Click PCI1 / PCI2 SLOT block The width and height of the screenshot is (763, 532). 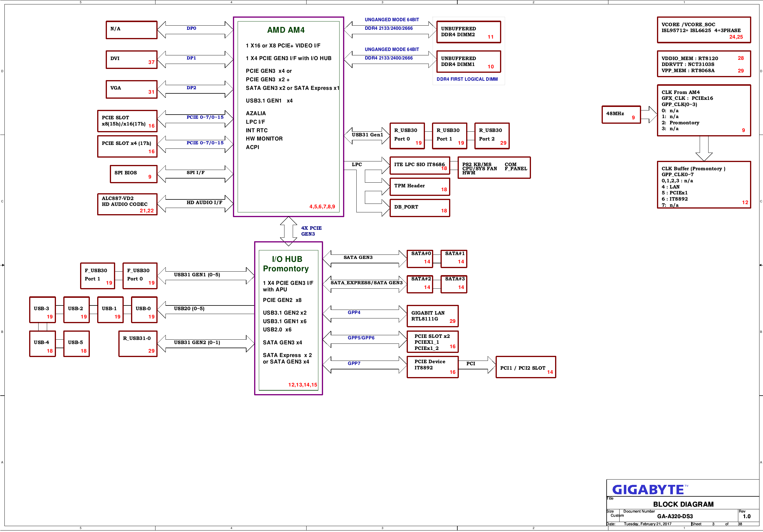tap(526, 367)
